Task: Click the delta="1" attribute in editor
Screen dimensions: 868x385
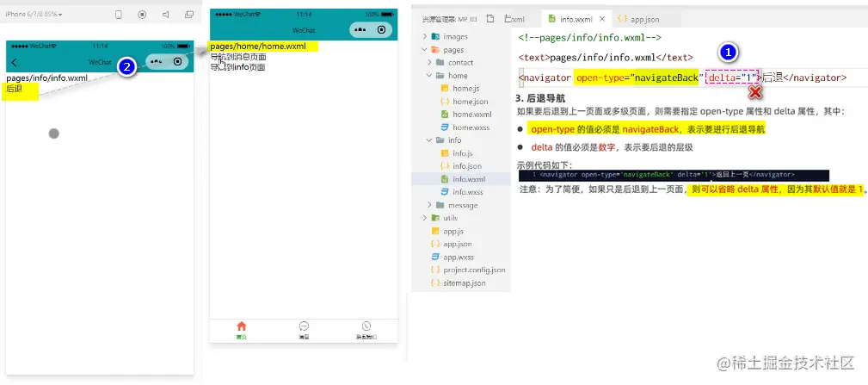Action: [733, 78]
